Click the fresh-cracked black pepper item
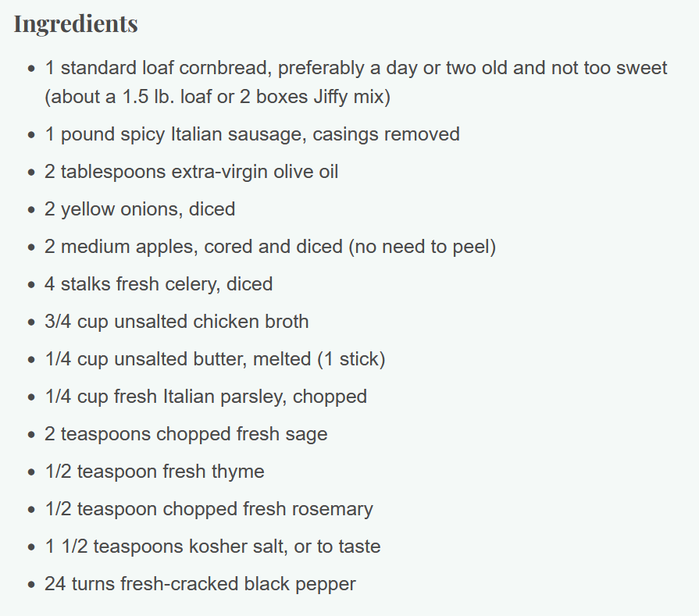The width and height of the screenshot is (699, 616). tap(200, 584)
